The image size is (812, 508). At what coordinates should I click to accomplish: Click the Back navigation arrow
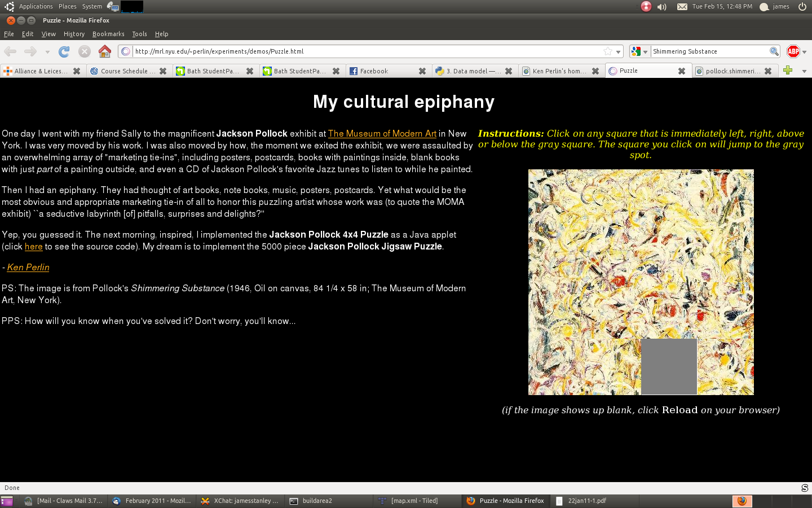tap(10, 51)
